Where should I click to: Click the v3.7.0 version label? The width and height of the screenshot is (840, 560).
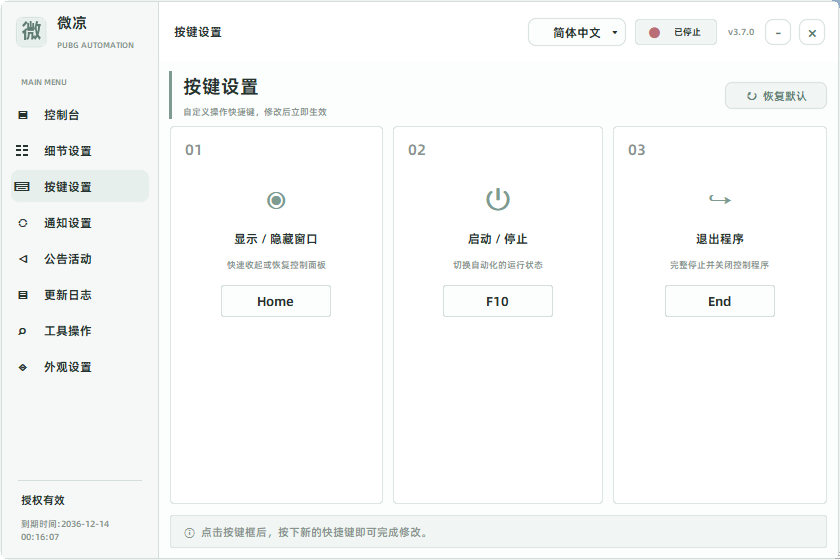coord(741,32)
